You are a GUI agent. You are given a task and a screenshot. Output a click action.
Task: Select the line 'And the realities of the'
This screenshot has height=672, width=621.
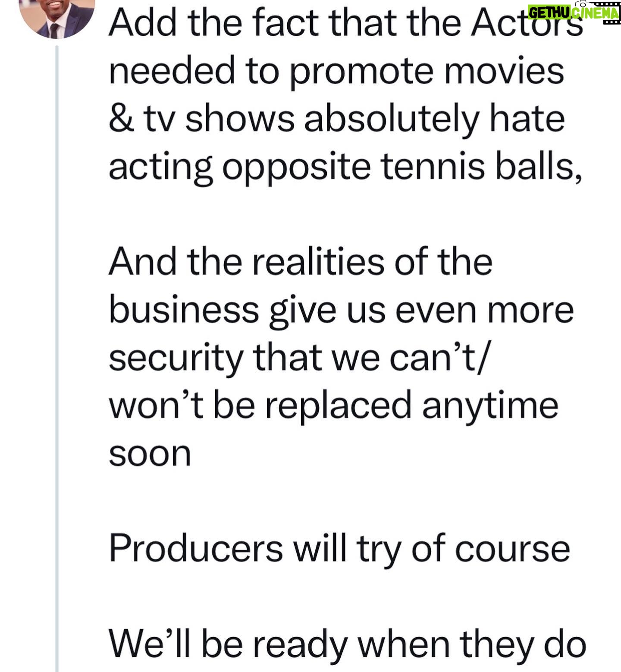click(301, 262)
